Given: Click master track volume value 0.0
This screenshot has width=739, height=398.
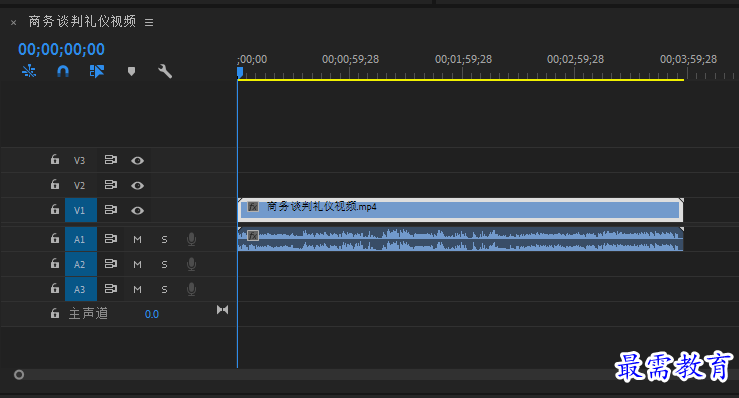Looking at the screenshot, I should pyautogui.click(x=152, y=314).
